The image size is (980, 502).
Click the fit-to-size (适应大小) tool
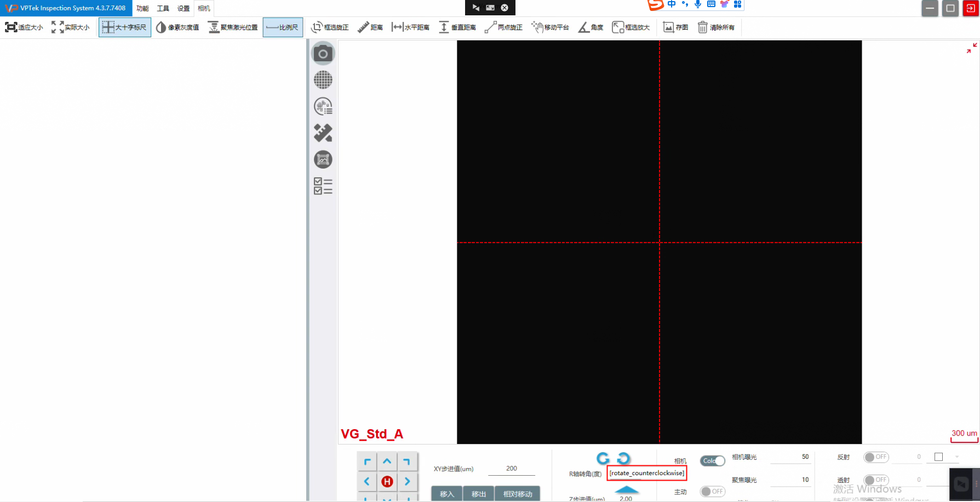click(24, 27)
